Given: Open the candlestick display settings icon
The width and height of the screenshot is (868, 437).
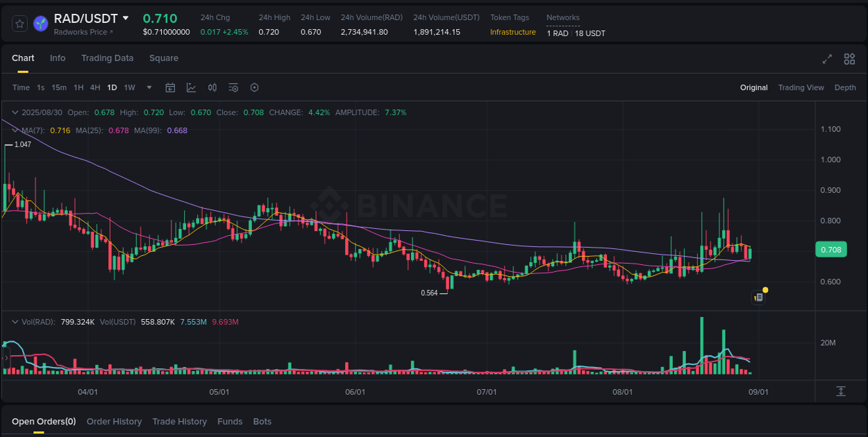Looking at the screenshot, I should (212, 87).
